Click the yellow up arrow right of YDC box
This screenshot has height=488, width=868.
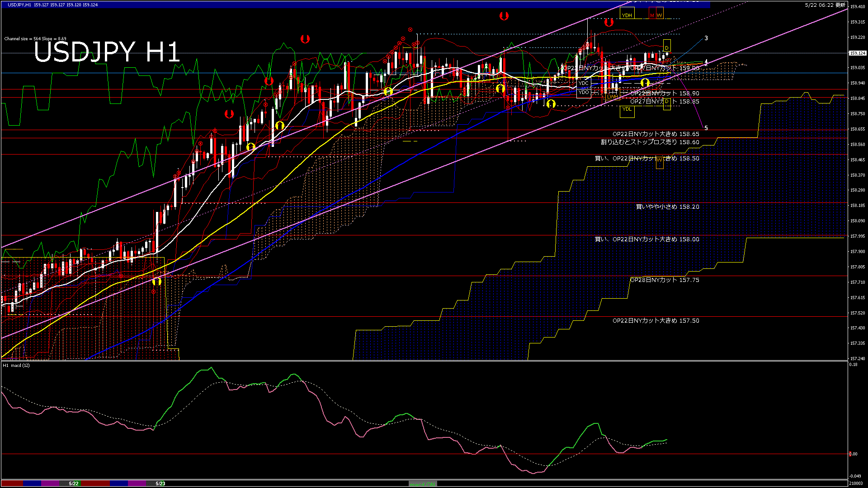coord(645,83)
